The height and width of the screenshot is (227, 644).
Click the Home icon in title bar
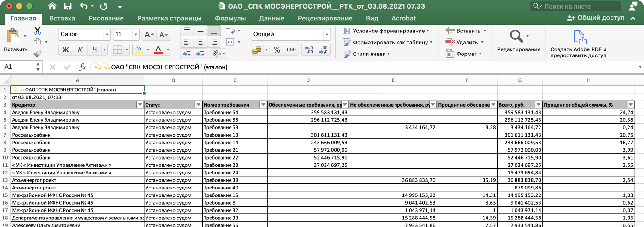[52, 6]
